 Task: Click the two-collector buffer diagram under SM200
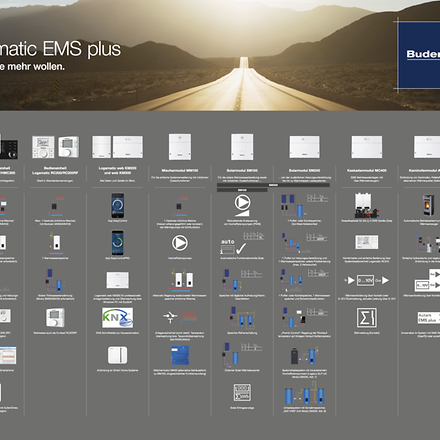point(304,205)
